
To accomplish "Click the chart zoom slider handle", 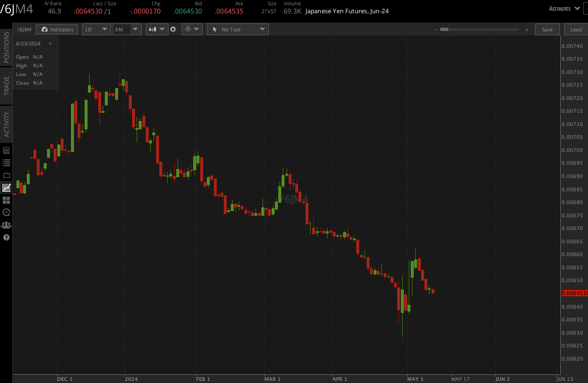I will (444, 29).
